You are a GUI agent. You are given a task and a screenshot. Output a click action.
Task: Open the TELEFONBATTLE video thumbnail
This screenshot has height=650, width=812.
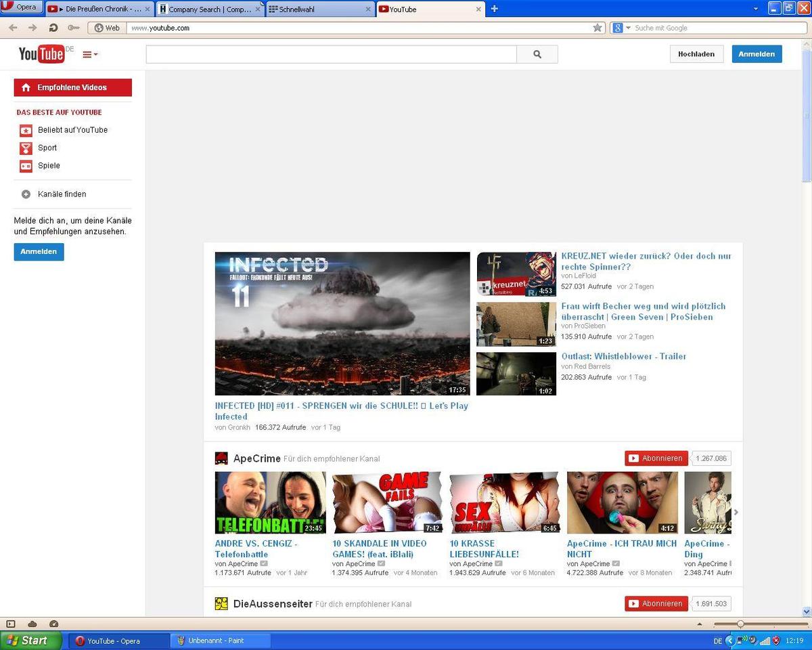271,503
